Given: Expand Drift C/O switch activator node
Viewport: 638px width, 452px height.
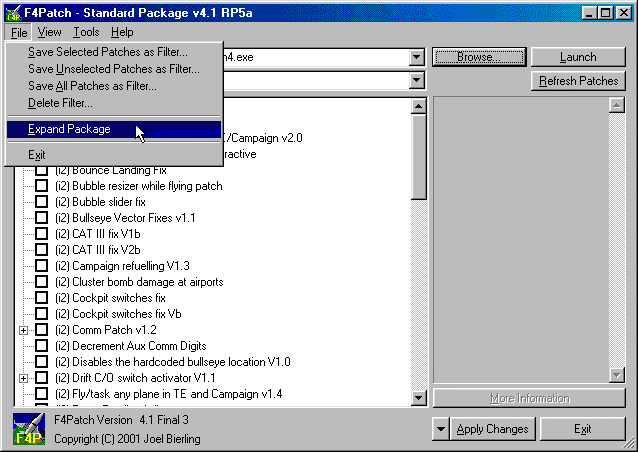Looking at the screenshot, I should [x=23, y=378].
